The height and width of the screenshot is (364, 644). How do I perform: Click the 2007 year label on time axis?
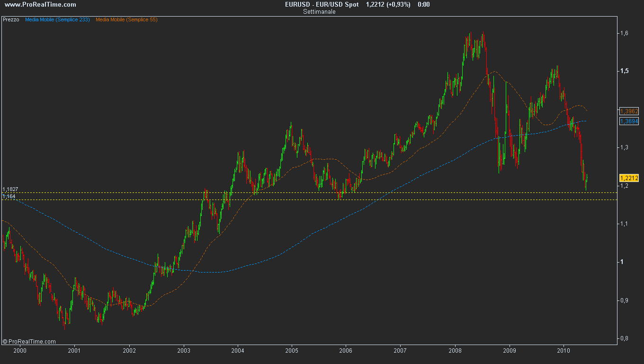click(401, 351)
